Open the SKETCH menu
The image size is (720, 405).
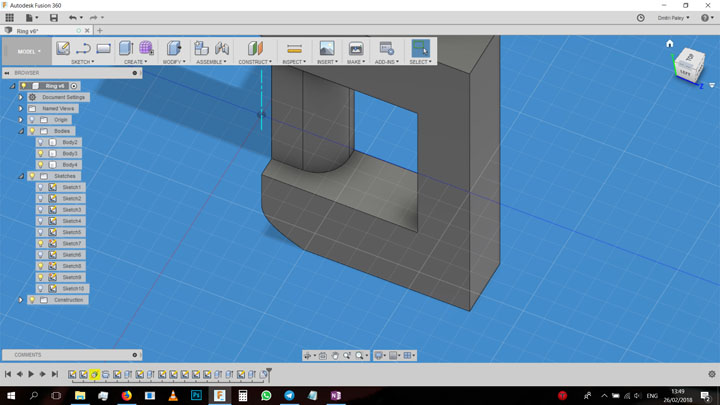[83, 62]
